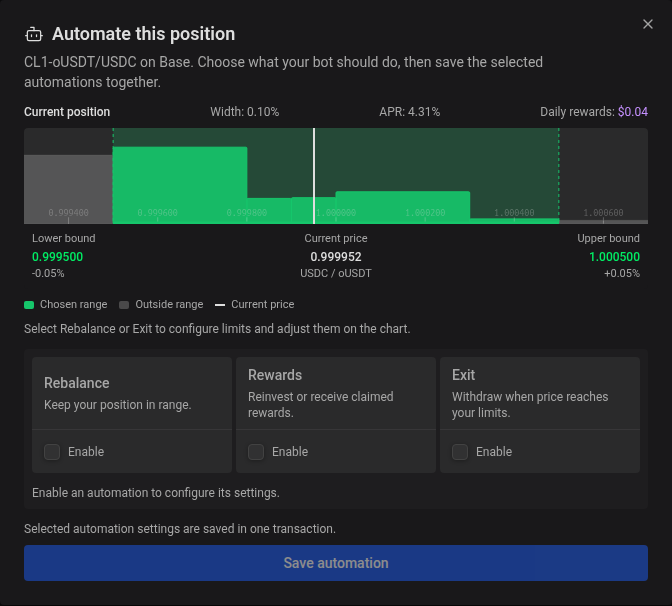Image resolution: width=672 pixels, height=606 pixels.
Task: Click the white Current price legend marker
Action: (x=220, y=305)
